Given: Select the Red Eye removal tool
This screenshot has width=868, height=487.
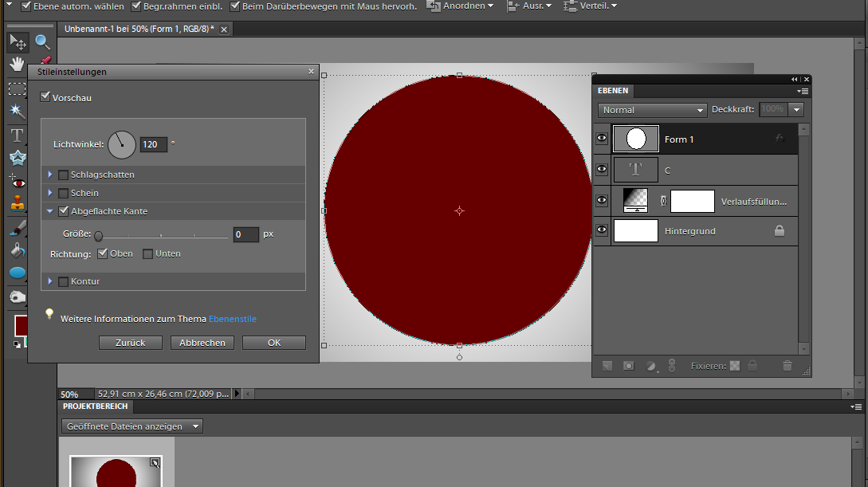Looking at the screenshot, I should [x=18, y=181].
